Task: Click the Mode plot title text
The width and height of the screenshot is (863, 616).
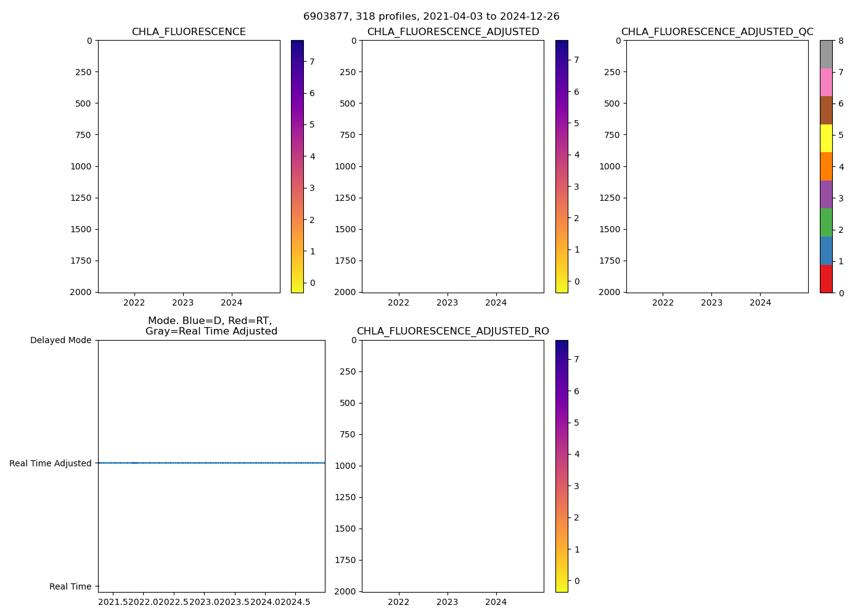Action: (x=211, y=326)
